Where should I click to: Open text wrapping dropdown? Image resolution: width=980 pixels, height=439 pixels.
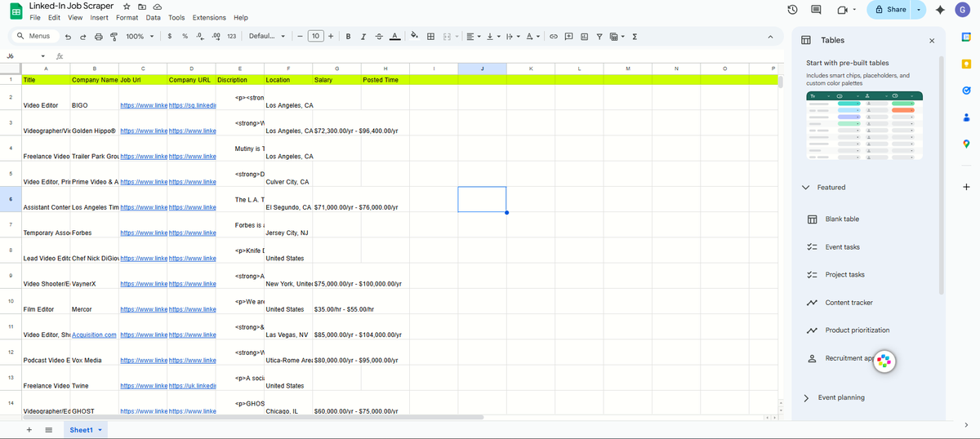[x=511, y=37]
